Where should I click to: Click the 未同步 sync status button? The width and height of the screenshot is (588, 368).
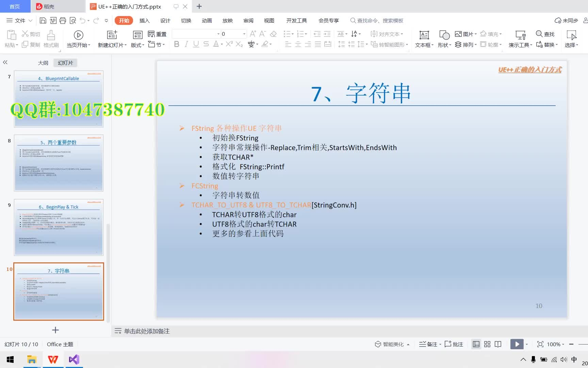pyautogui.click(x=566, y=20)
